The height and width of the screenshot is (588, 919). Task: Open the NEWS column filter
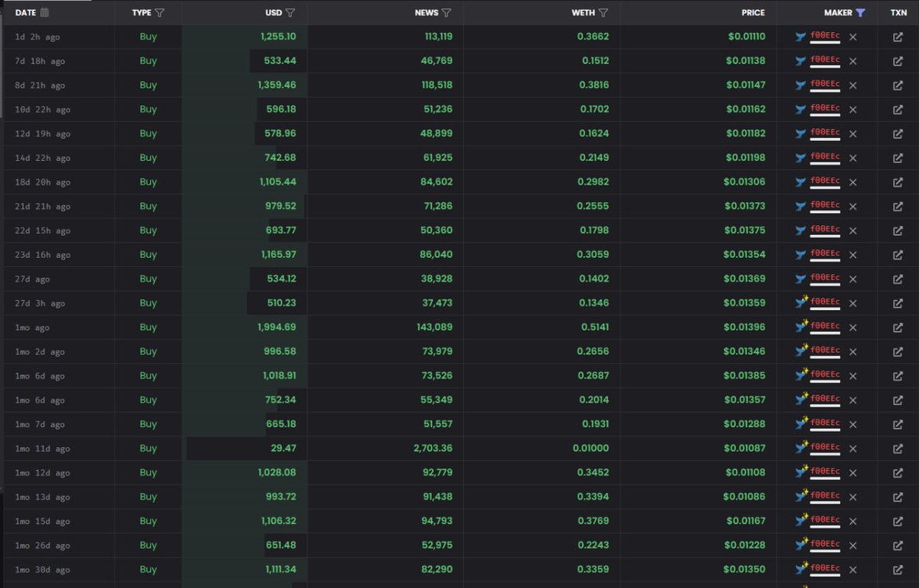coord(446,12)
